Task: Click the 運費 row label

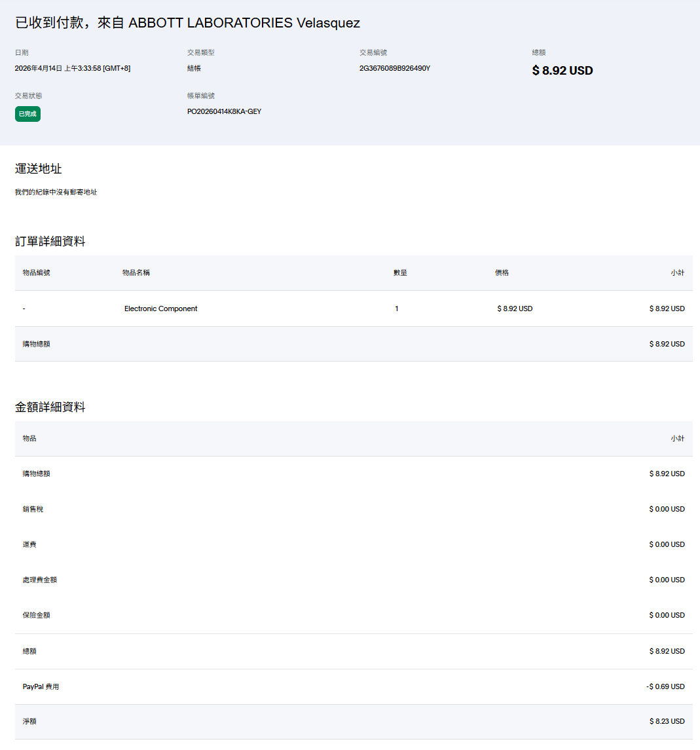Action: click(x=29, y=544)
